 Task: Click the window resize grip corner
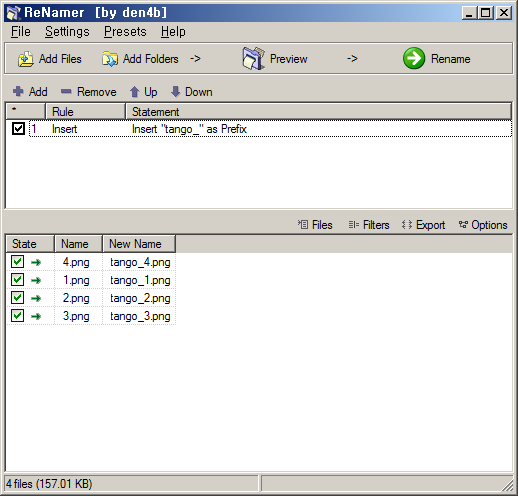coord(507,485)
